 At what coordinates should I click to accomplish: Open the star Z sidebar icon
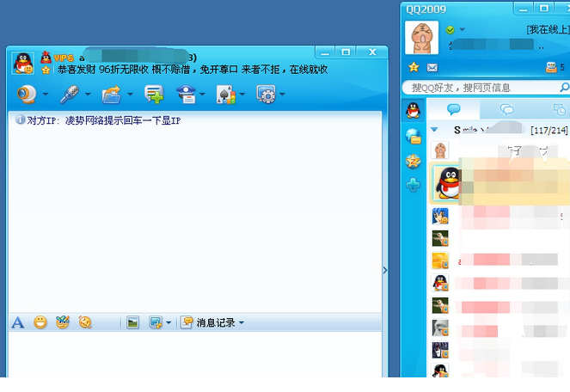(414, 161)
